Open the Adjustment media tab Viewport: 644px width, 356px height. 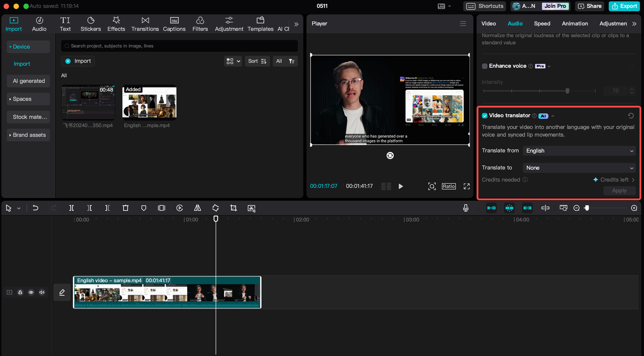click(229, 24)
